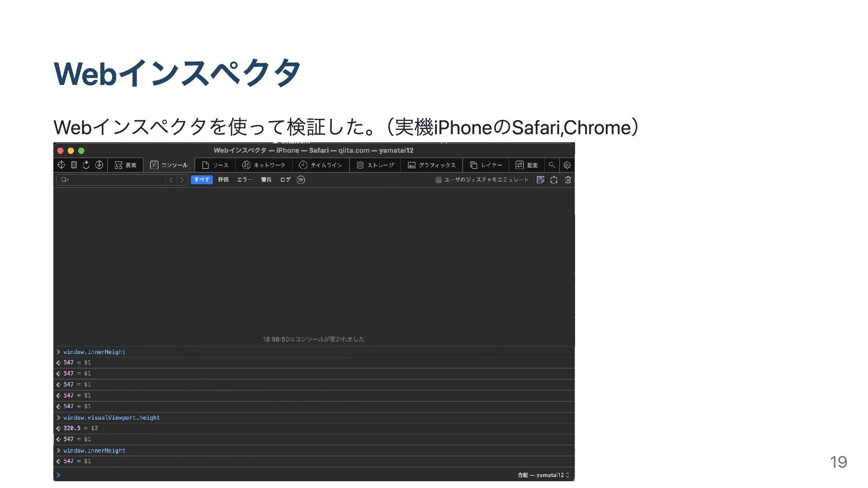This screenshot has width=868, height=488.
Task: Click the preserve log circular arrows icon
Action: pos(554,180)
